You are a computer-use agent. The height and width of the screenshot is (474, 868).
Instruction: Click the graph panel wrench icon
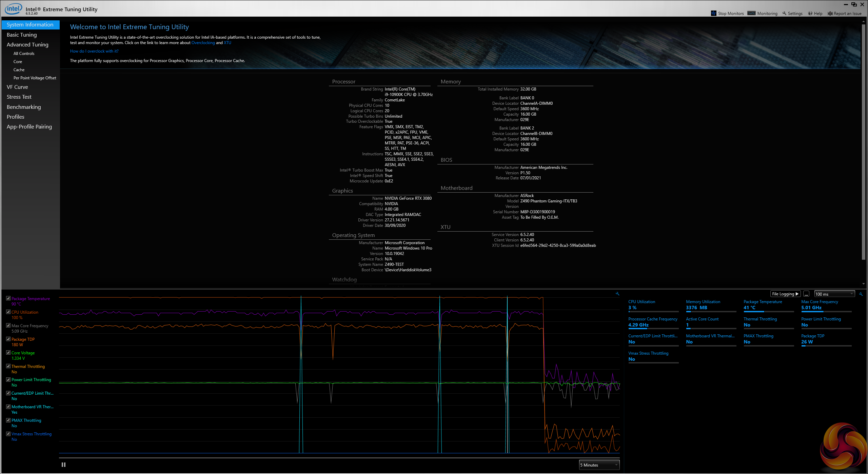coord(617,294)
